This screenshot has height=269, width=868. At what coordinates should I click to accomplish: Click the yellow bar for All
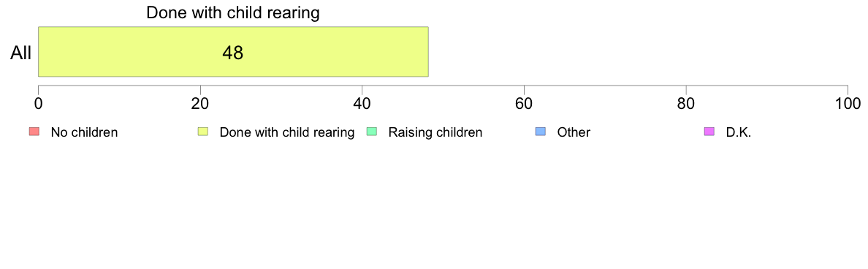pos(233,51)
